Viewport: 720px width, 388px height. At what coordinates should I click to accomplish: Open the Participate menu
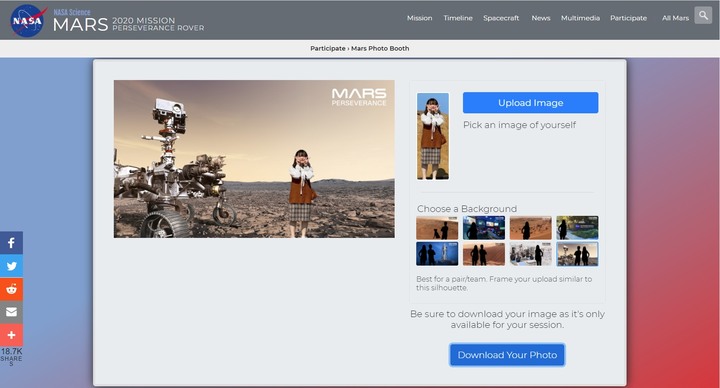(x=629, y=18)
